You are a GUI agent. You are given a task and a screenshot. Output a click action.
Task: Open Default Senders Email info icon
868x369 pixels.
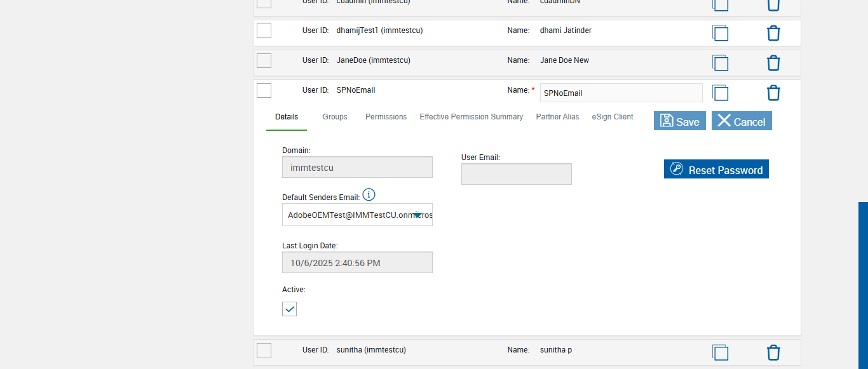[369, 194]
